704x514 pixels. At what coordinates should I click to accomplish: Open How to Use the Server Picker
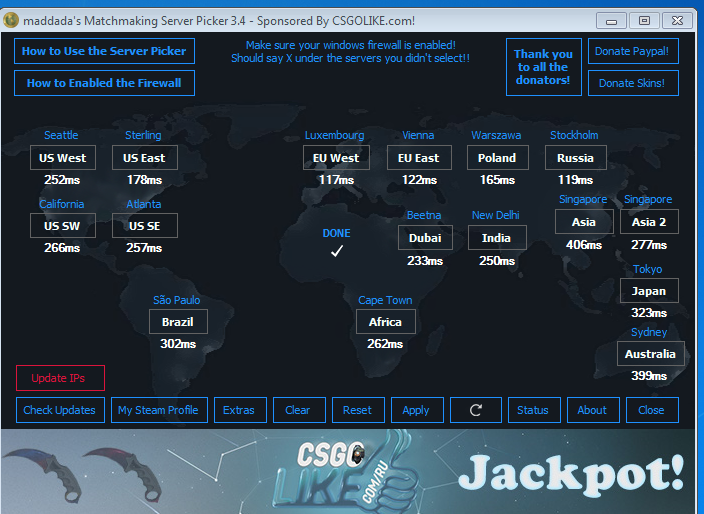(x=104, y=51)
